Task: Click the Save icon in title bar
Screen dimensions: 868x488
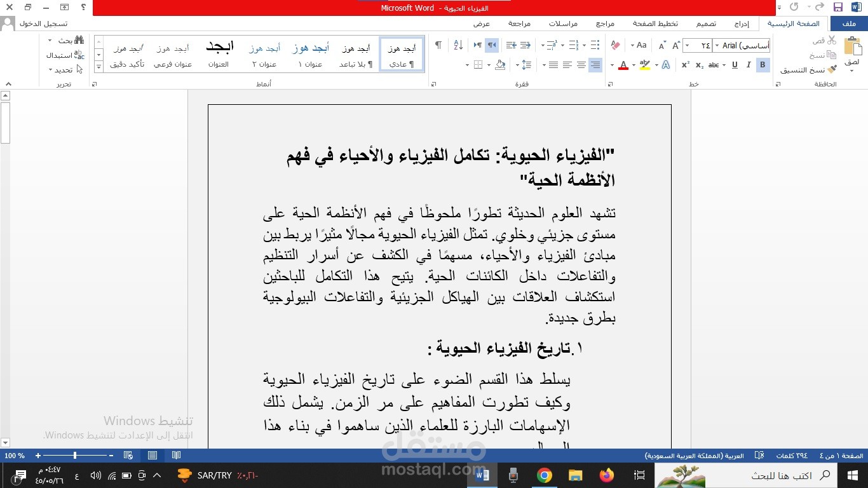Action: coord(837,7)
